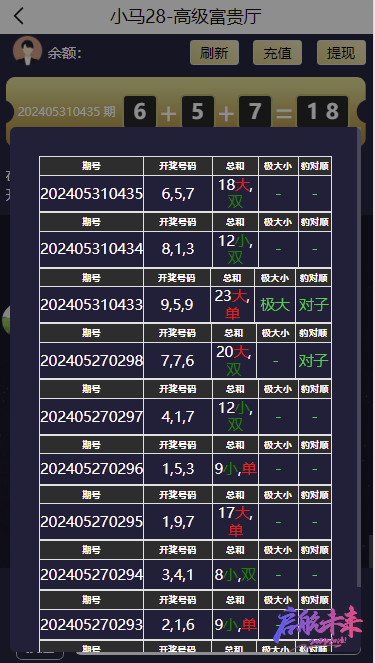Select row for issue 202405310434

(186, 249)
